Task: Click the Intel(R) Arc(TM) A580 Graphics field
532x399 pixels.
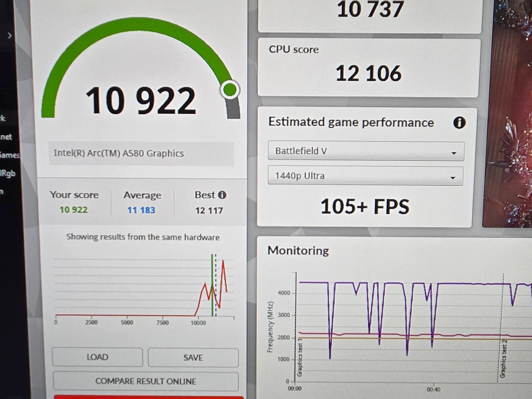Action: click(x=142, y=154)
